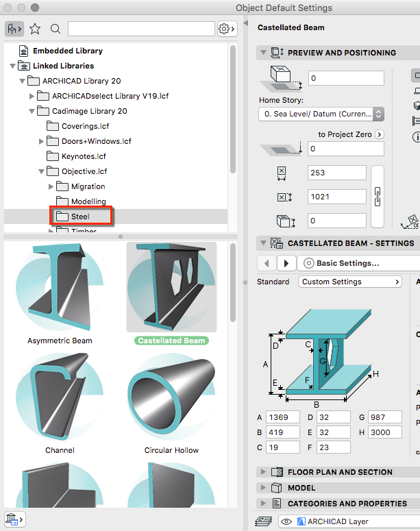
Task: Click the previous settings page arrow
Action: pyautogui.click(x=267, y=263)
